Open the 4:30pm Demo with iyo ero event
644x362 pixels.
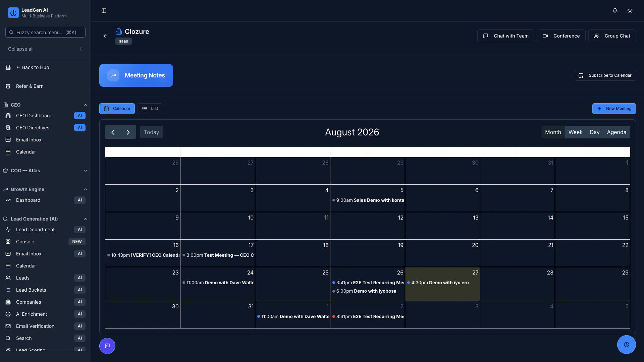click(442, 283)
